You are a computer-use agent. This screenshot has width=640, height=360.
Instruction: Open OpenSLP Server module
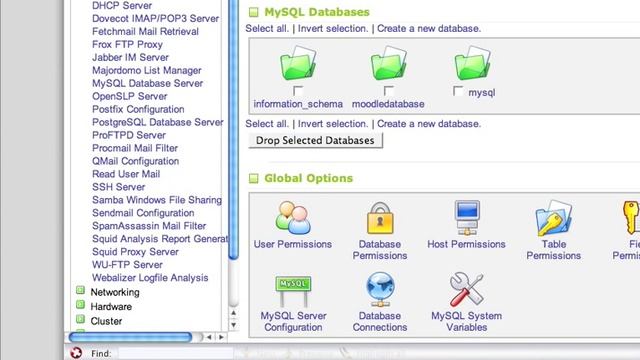(x=130, y=96)
